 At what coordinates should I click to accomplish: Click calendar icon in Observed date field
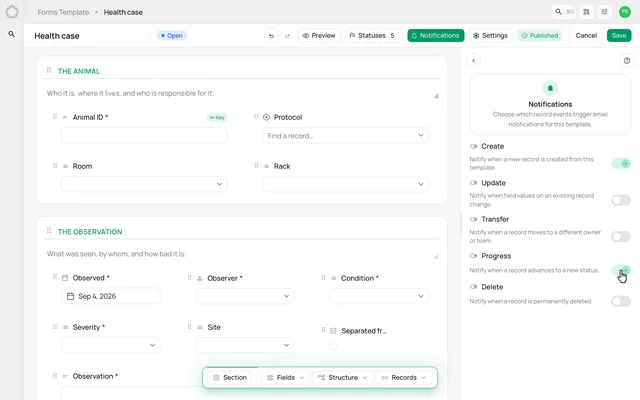[70, 296]
